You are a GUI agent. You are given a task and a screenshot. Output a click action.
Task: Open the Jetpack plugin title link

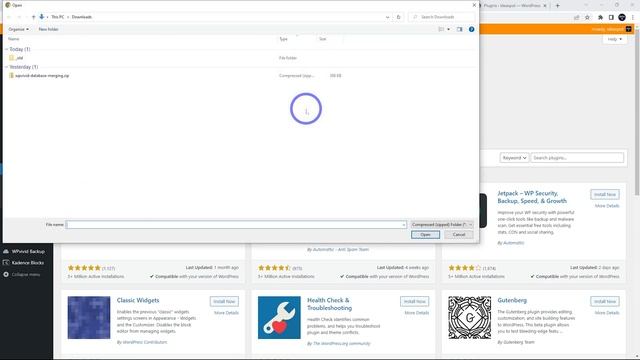[532, 197]
